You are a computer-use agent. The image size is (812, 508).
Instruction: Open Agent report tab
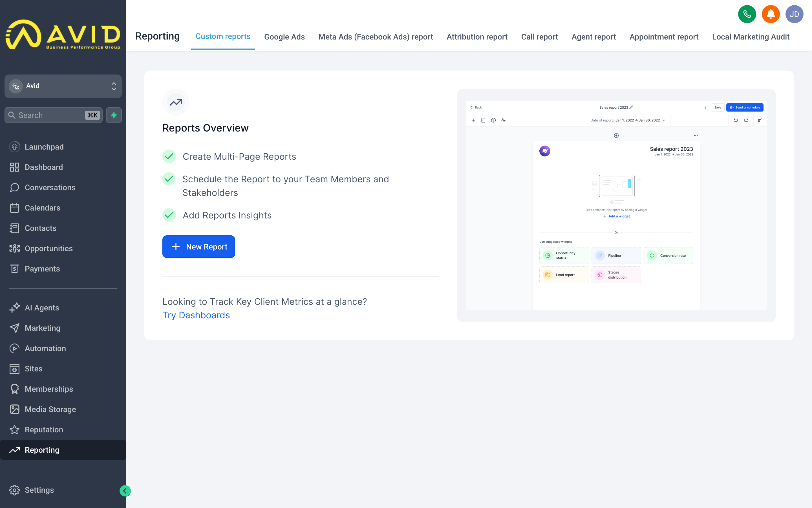(593, 37)
